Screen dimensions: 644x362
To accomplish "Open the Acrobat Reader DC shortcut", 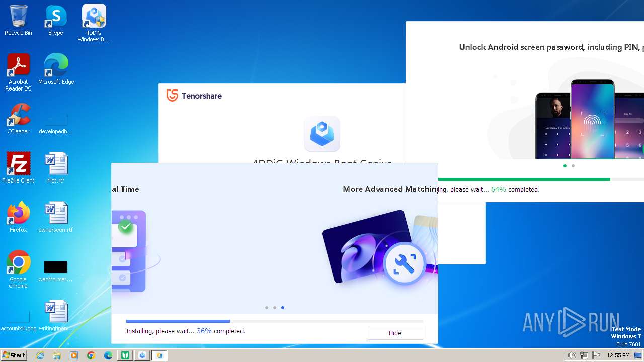I will (x=18, y=72).
